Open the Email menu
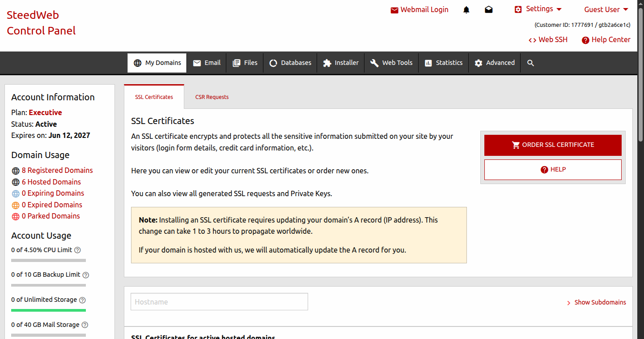 207,63
